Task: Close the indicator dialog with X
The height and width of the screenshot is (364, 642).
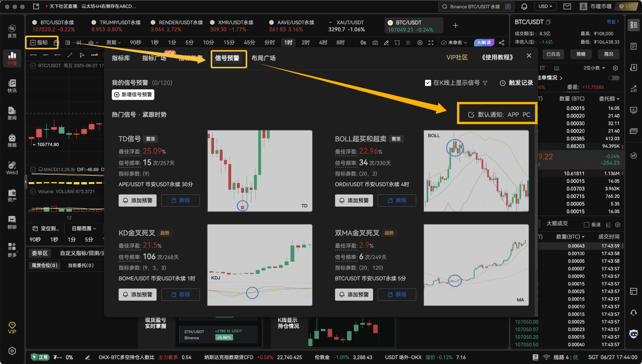Action: pyautogui.click(x=529, y=56)
